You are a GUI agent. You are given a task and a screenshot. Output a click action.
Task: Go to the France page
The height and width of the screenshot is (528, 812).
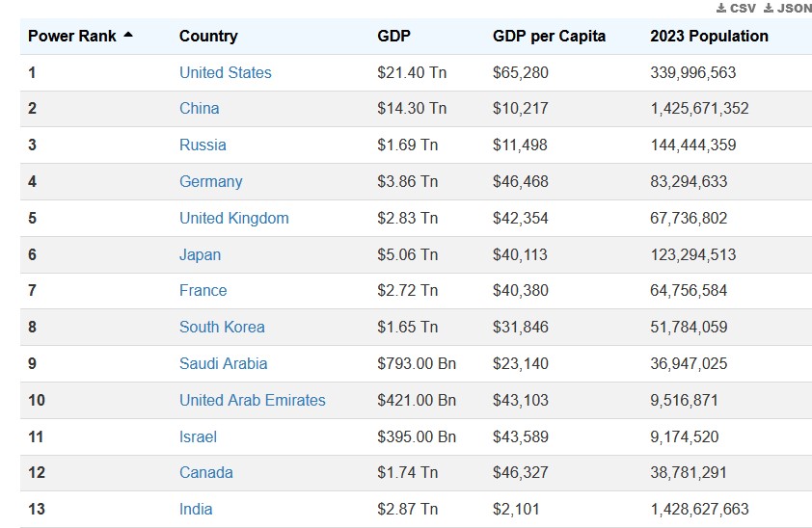[203, 290]
